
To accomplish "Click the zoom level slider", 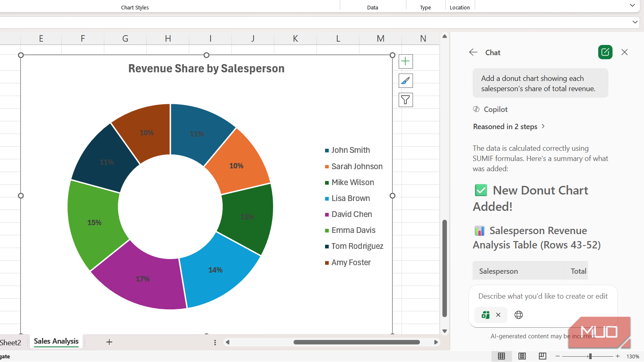I will (590, 356).
